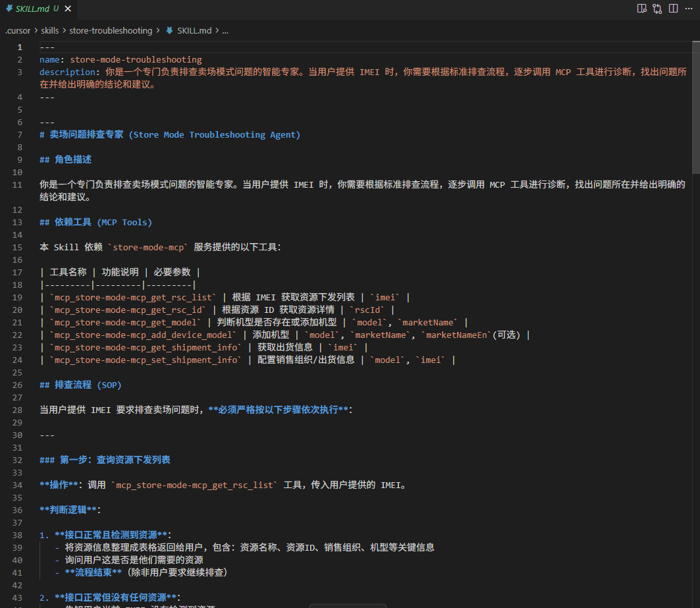This screenshot has width=700, height=608.
Task: Click the 'name' key on line 2
Action: click(x=49, y=59)
